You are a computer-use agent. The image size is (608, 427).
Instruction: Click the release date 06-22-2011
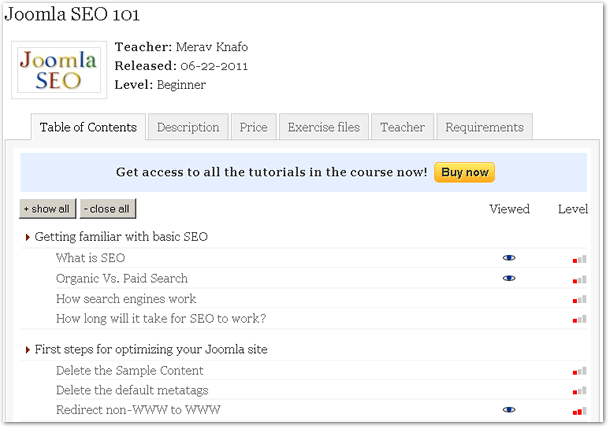pos(214,66)
